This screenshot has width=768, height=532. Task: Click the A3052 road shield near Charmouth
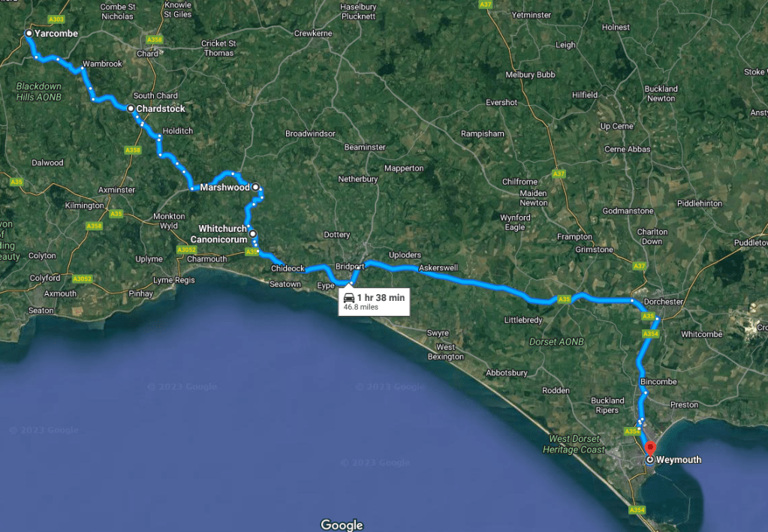point(187,250)
